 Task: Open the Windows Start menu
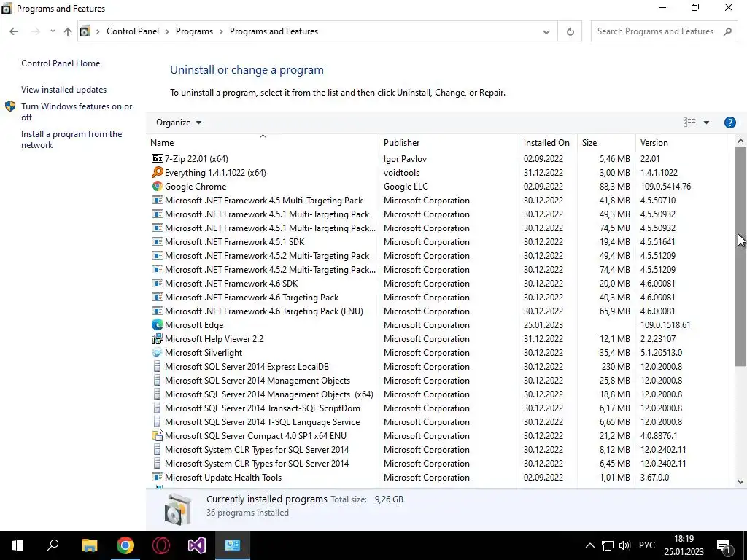pos(18,545)
